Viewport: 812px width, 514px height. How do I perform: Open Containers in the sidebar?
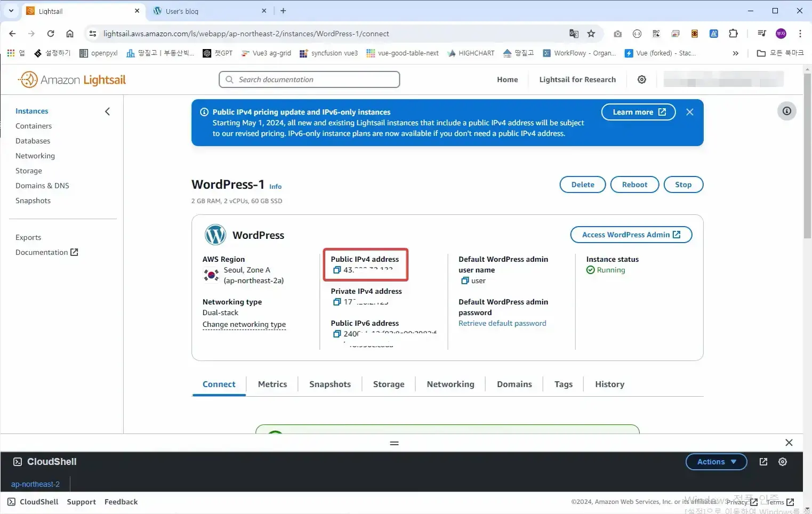coord(34,126)
